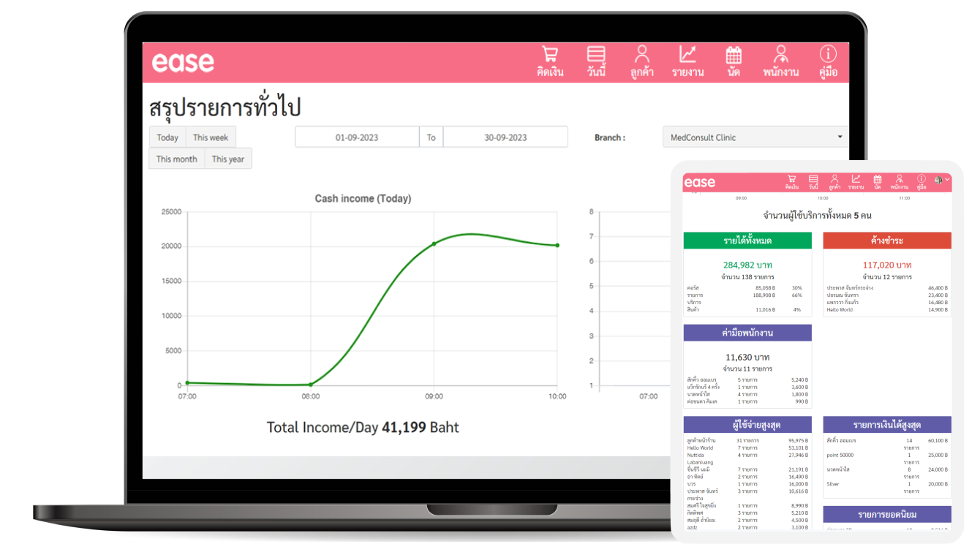Screen dimensions: 980x544
Task: Click the 09:00 data point on the income chart
Action: click(434, 243)
